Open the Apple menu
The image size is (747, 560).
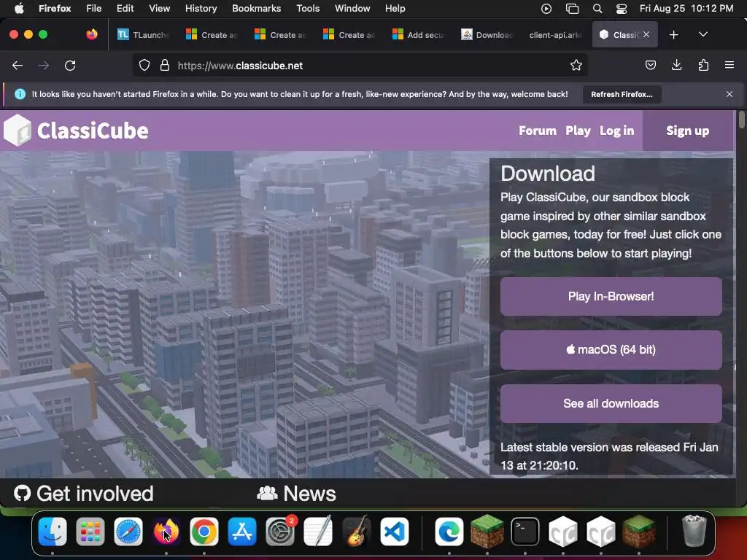pos(18,8)
